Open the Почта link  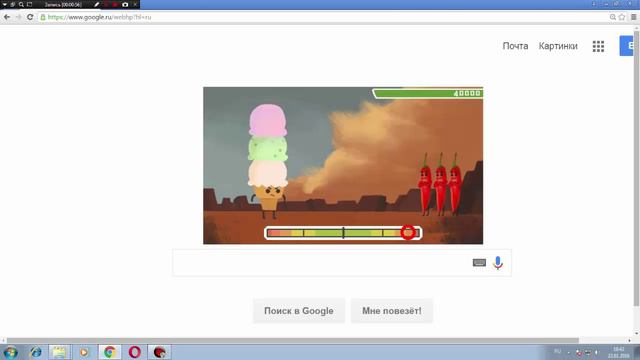515,46
